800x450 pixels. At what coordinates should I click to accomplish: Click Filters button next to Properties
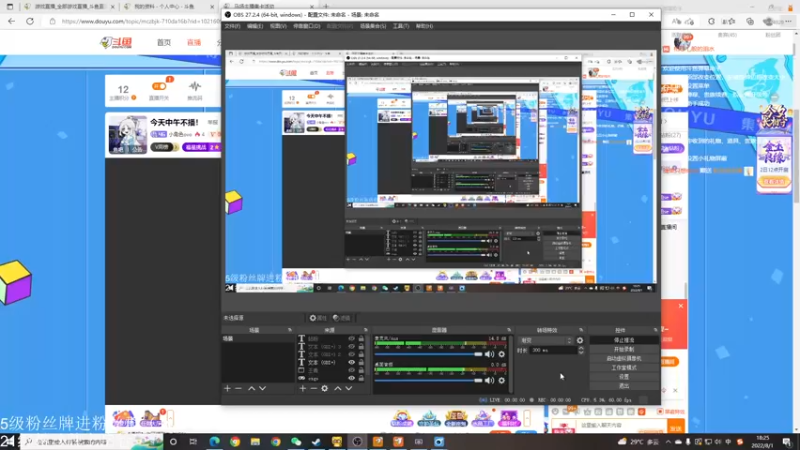tap(342, 318)
